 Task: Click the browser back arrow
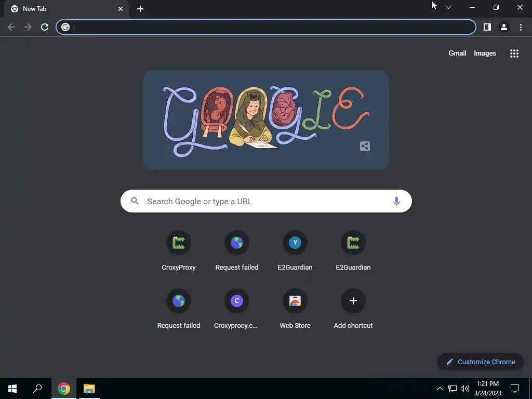click(x=11, y=27)
